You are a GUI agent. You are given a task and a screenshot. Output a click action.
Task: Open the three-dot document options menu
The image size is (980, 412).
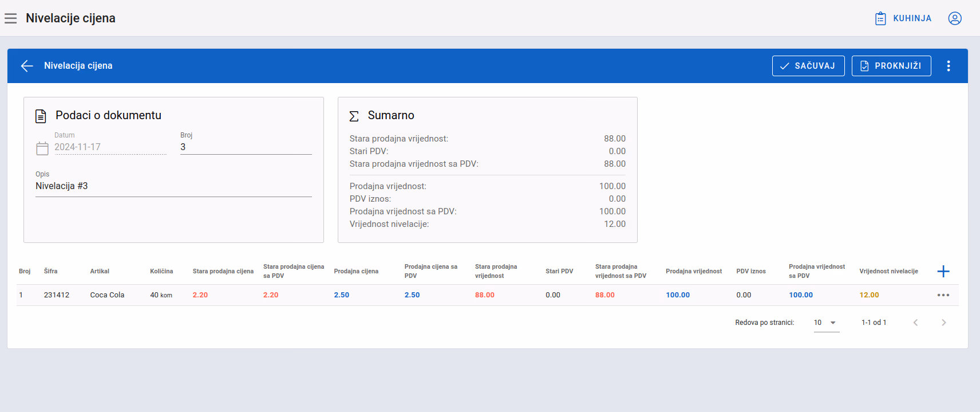pos(949,66)
